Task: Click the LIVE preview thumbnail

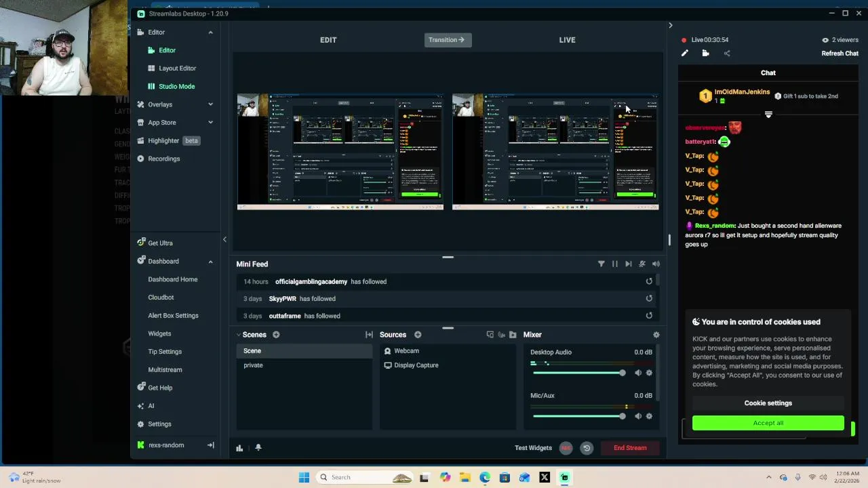Action: click(555, 152)
